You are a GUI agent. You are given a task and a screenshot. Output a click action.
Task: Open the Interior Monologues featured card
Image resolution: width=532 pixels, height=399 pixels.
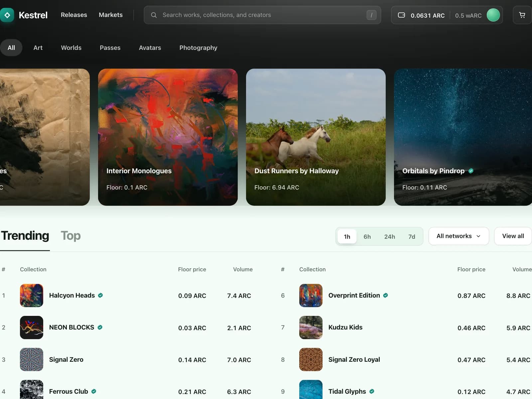[168, 137]
